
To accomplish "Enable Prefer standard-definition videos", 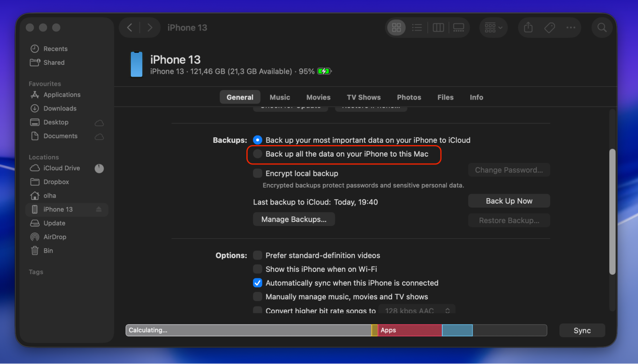I will [x=258, y=255].
